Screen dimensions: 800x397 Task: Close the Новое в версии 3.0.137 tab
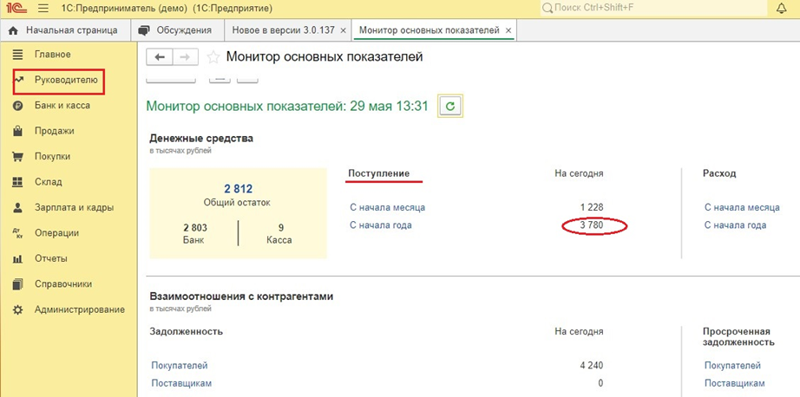(x=343, y=31)
